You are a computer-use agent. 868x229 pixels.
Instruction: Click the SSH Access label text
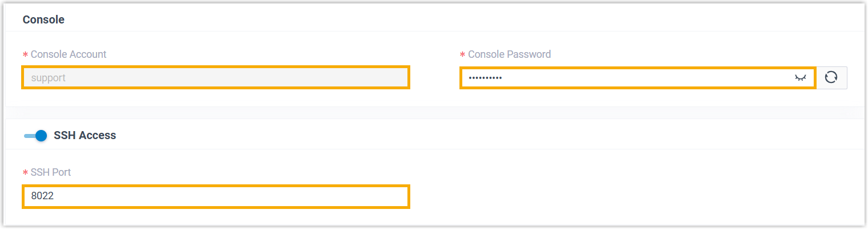(x=85, y=136)
